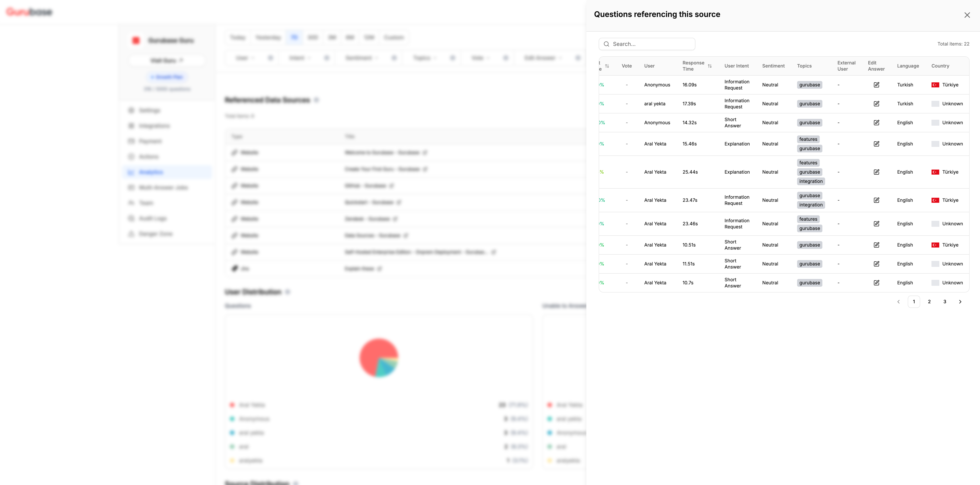Click edit answer icon for 17.39s row
Screen dimensions: 980x485
876,104
